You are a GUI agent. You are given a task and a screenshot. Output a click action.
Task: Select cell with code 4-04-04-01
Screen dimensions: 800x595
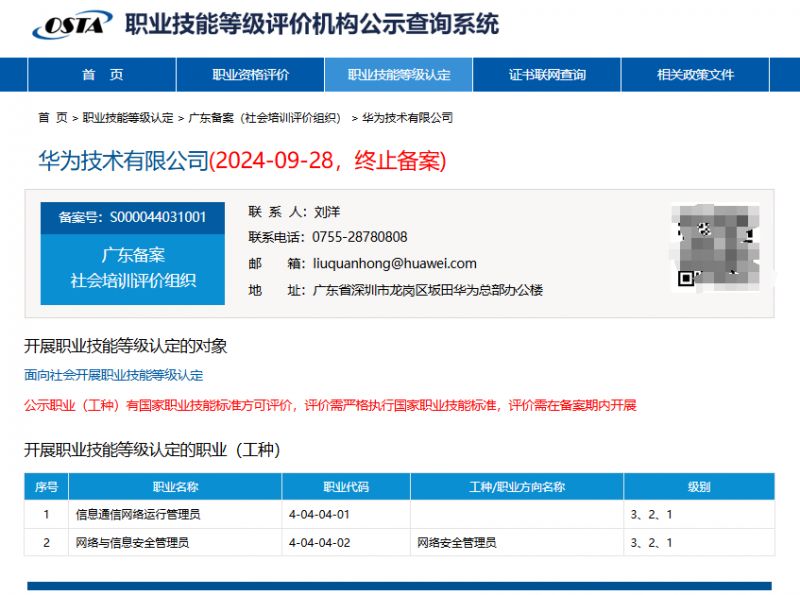[346, 514]
